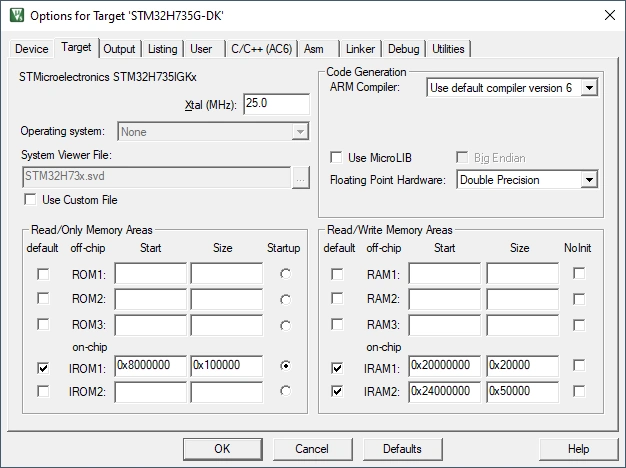Click the System Viewer File browse button

pyautogui.click(x=300, y=177)
